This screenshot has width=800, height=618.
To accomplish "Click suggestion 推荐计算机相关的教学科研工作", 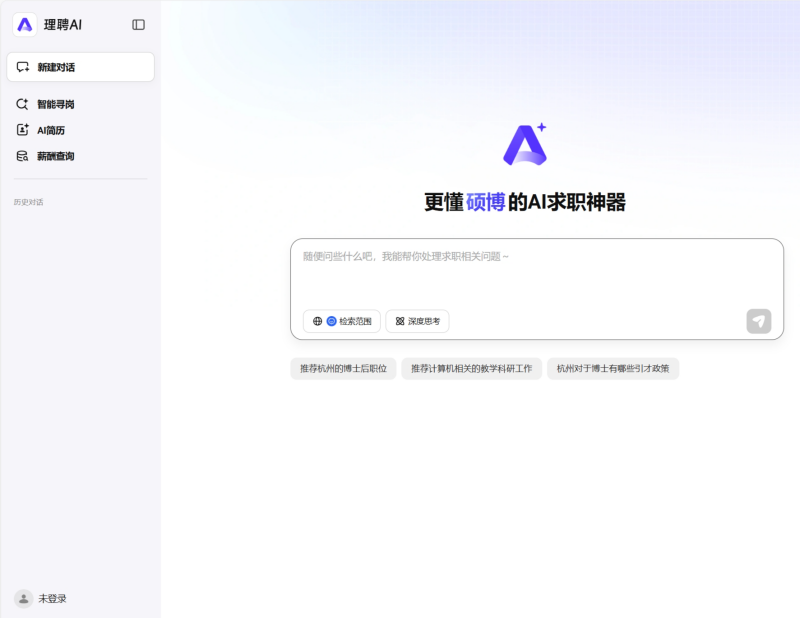I will (x=473, y=368).
